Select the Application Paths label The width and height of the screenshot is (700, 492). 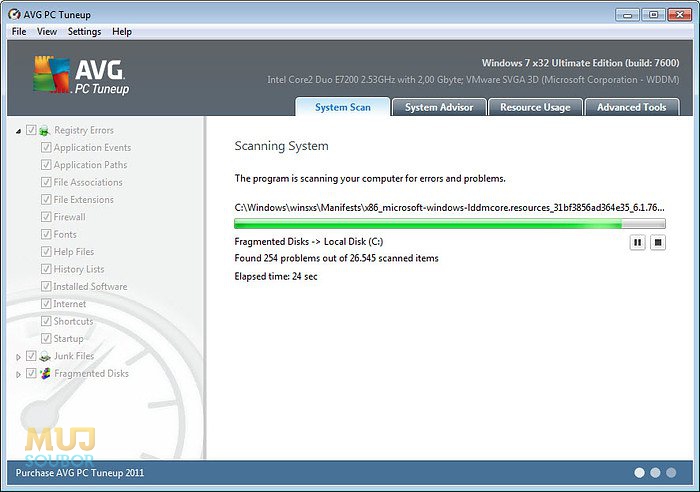[x=91, y=165]
